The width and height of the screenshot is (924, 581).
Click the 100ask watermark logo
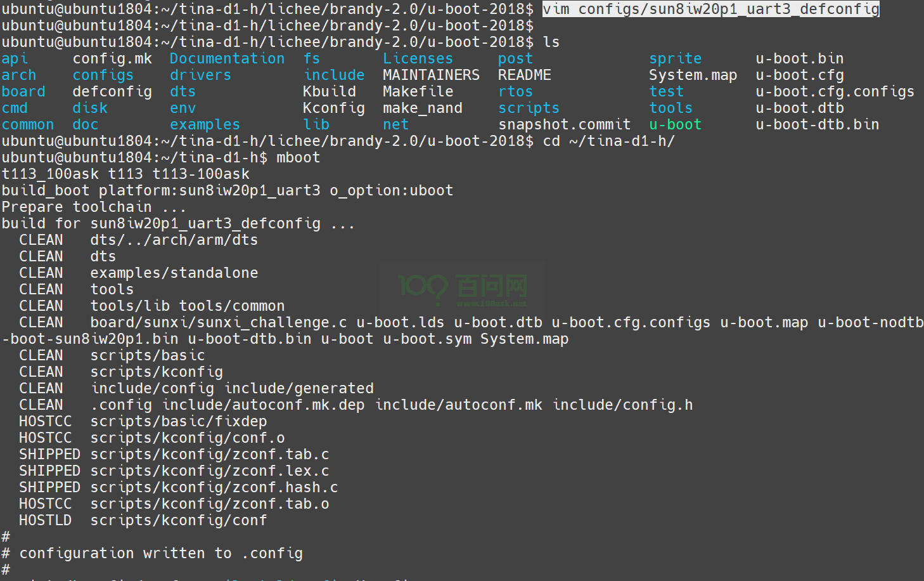pyautogui.click(x=463, y=287)
